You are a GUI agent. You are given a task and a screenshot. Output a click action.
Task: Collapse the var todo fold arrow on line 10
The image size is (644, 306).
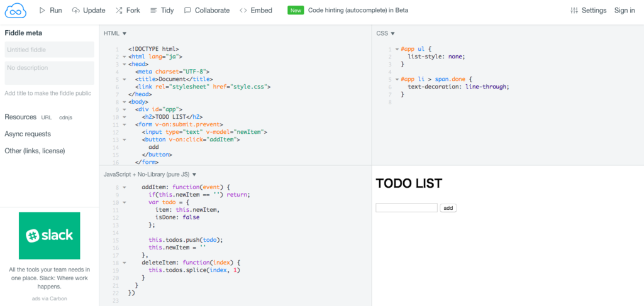point(124,202)
